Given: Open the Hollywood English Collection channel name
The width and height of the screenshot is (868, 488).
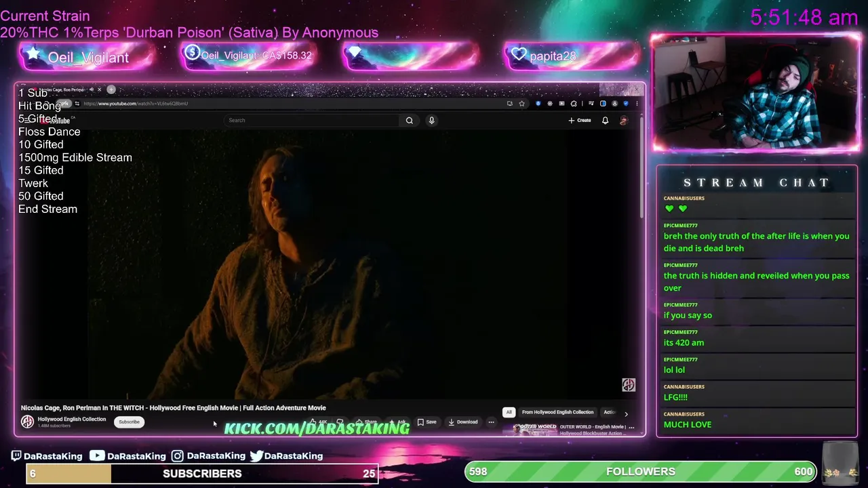Looking at the screenshot, I should [x=72, y=419].
